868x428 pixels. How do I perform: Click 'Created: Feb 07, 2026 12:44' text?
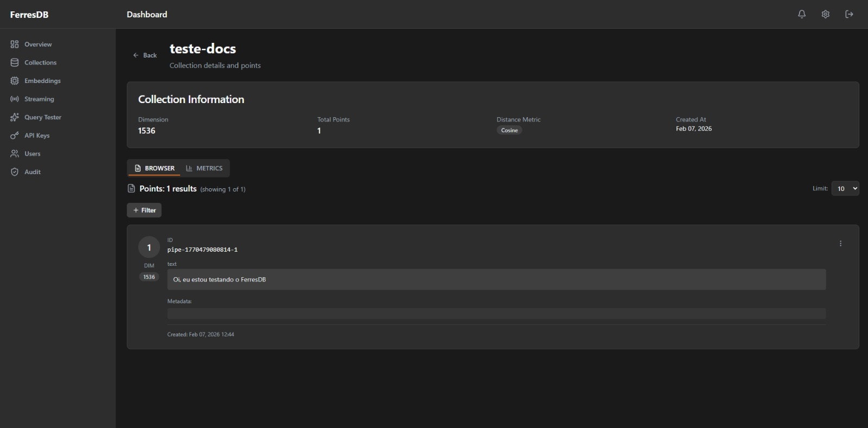[201, 334]
